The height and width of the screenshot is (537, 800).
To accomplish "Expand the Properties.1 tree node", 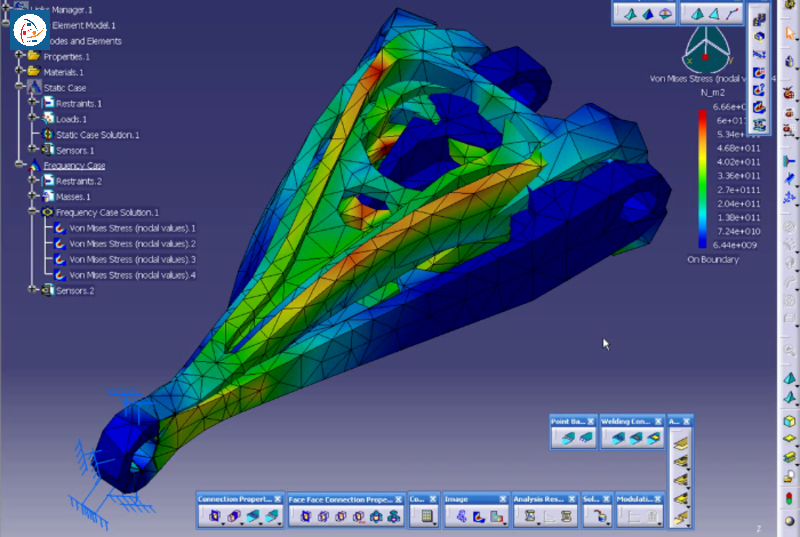I will tap(19, 55).
